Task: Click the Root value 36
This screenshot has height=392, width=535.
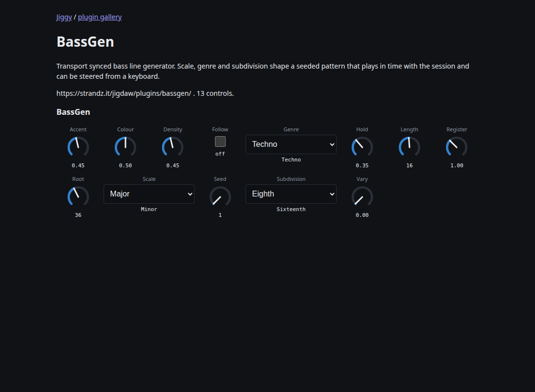Action: pyautogui.click(x=78, y=215)
